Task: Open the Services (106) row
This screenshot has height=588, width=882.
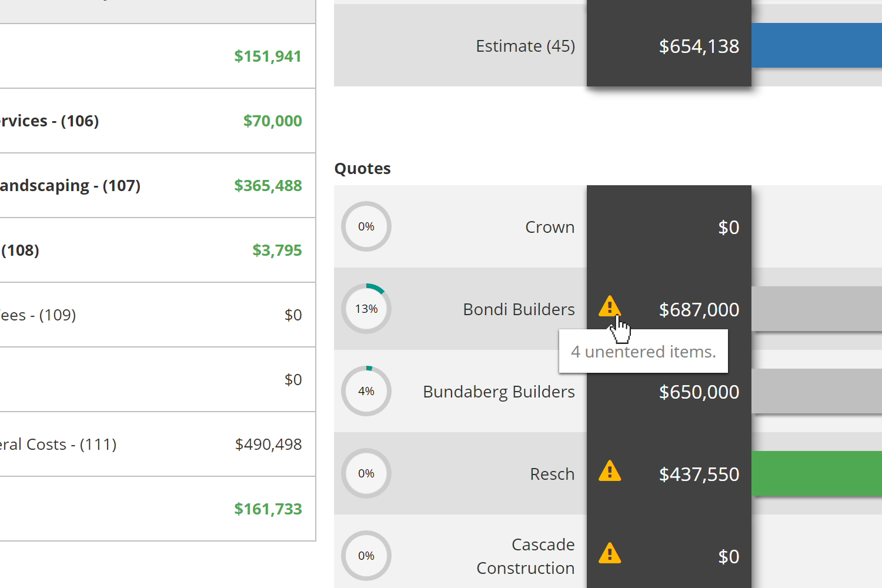Action: click(x=158, y=121)
